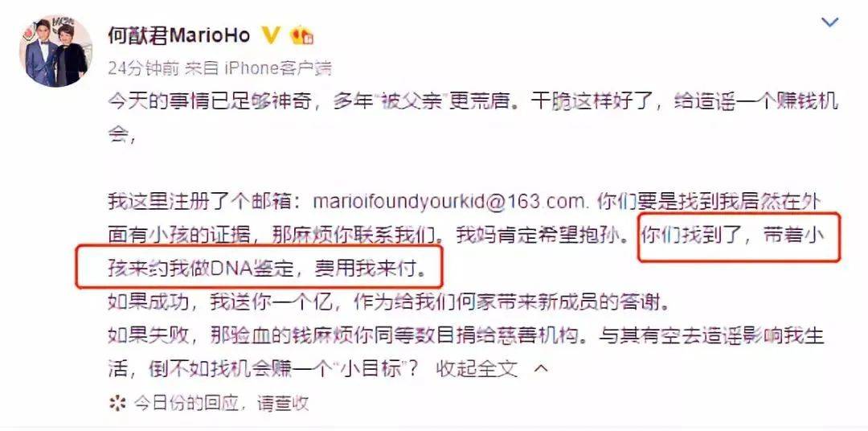Viewport: 868px width, 431px height.
Task: Open the 何猷君MarioHo username profile link
Action: tap(178, 35)
